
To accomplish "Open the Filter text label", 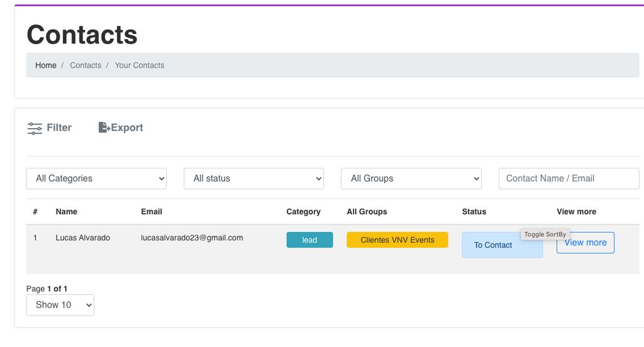I will (59, 128).
